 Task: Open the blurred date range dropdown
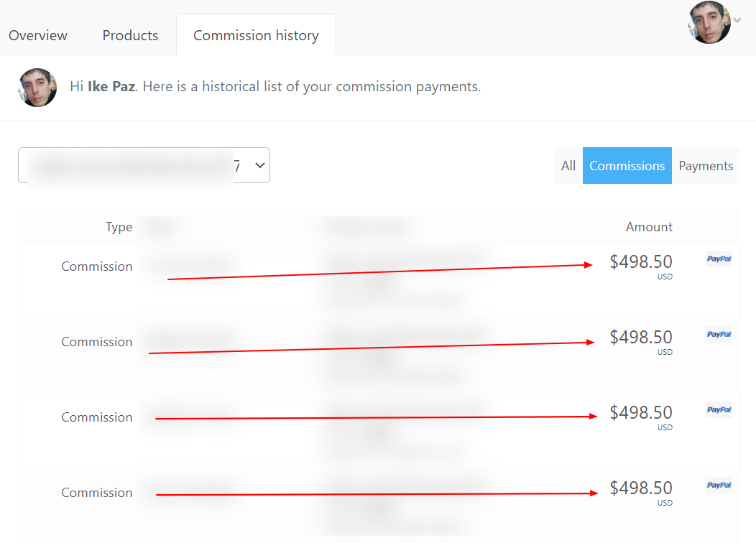(144, 165)
